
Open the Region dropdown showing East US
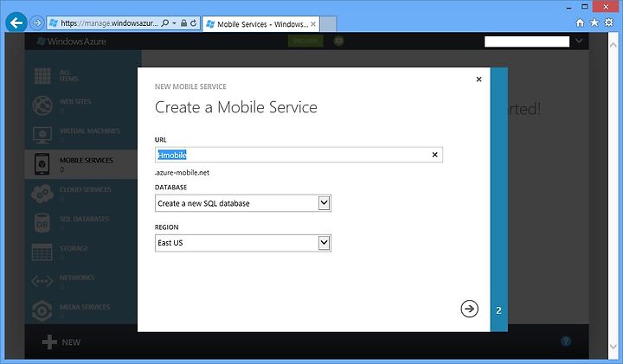243,243
